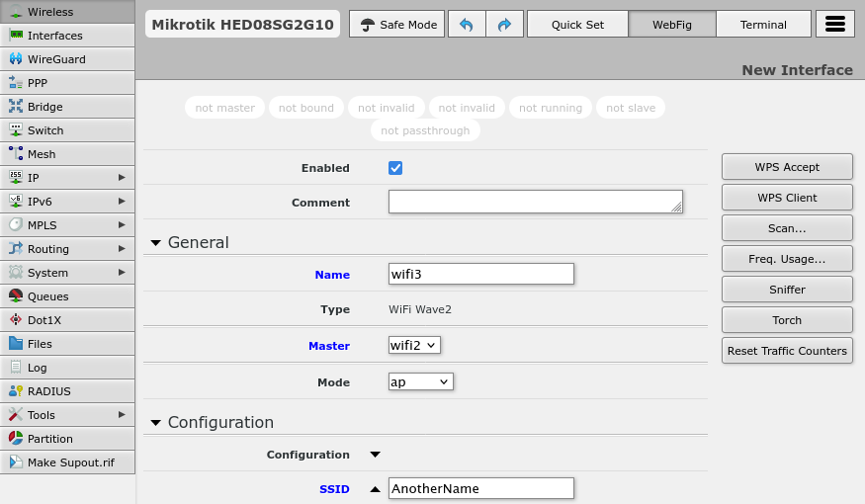Expand the Configuration field down arrow
Image resolution: width=865 pixels, height=504 pixels.
coord(375,456)
